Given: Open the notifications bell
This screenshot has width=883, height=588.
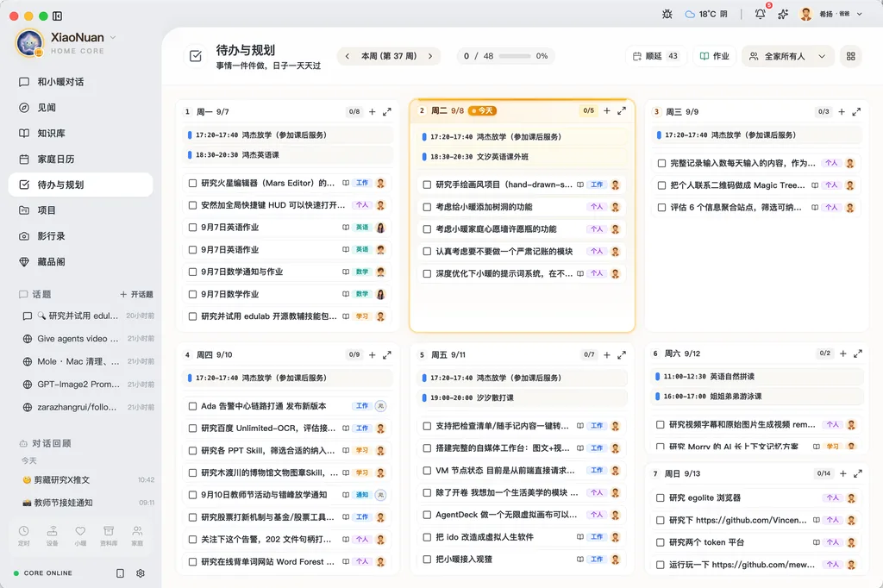Looking at the screenshot, I should (761, 14).
